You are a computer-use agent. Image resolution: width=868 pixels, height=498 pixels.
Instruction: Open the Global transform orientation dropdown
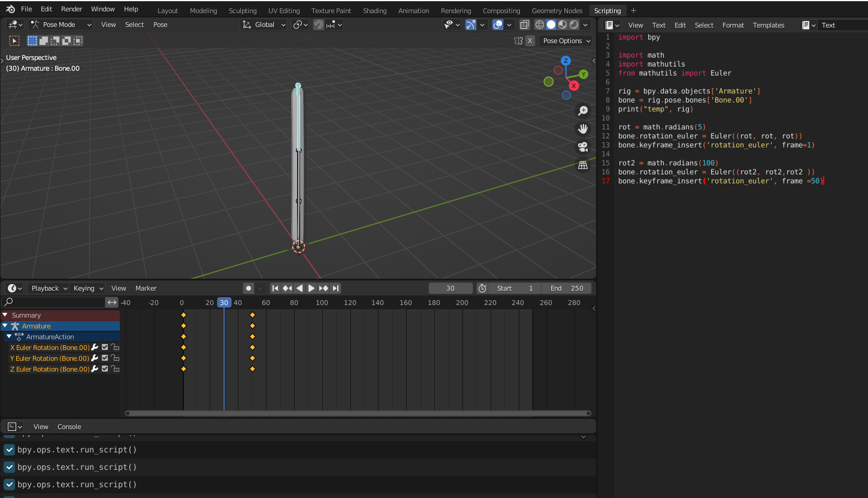point(264,25)
